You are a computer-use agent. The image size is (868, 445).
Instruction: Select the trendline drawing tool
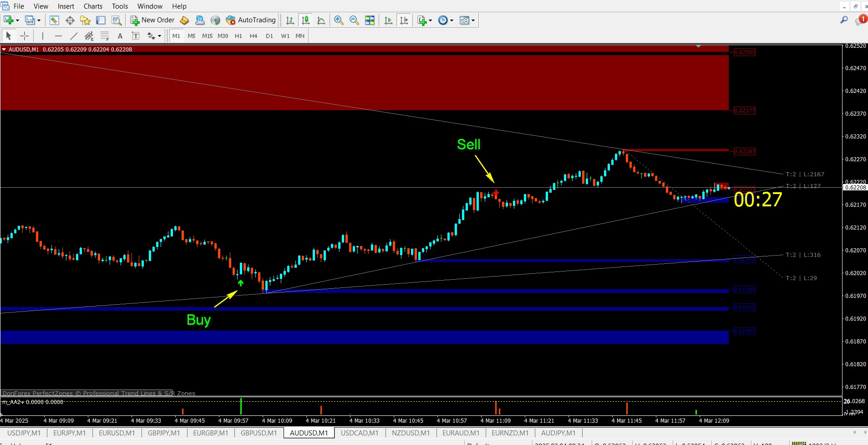point(74,36)
